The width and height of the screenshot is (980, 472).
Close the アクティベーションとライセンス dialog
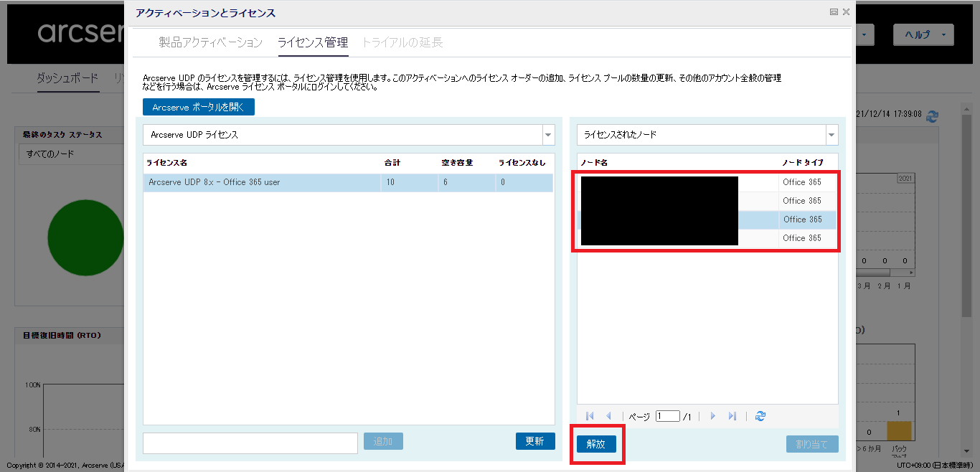click(846, 12)
